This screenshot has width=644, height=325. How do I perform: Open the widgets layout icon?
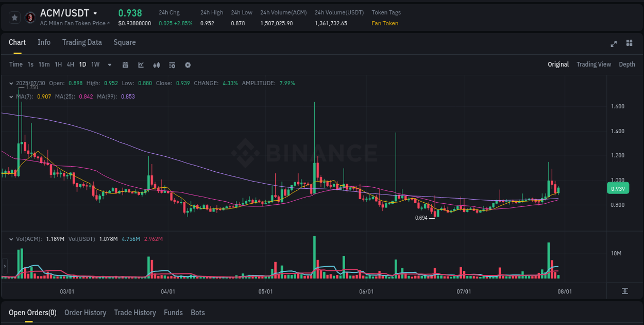click(x=629, y=44)
